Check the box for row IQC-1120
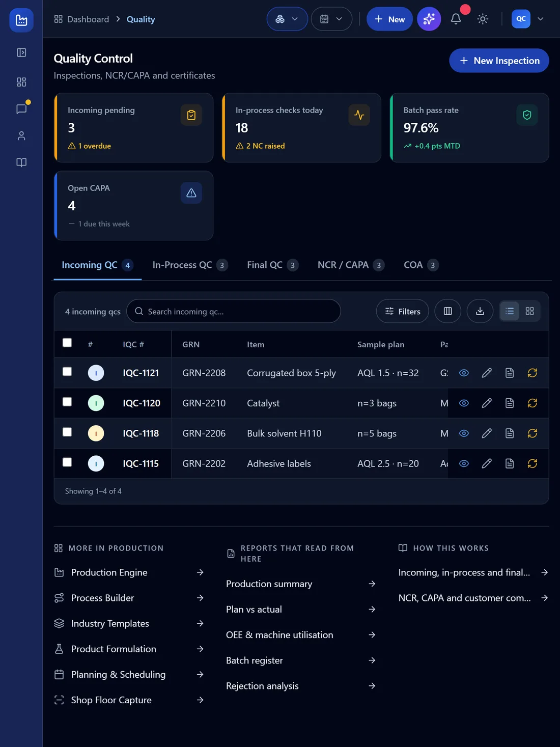This screenshot has height=747, width=560. click(67, 402)
